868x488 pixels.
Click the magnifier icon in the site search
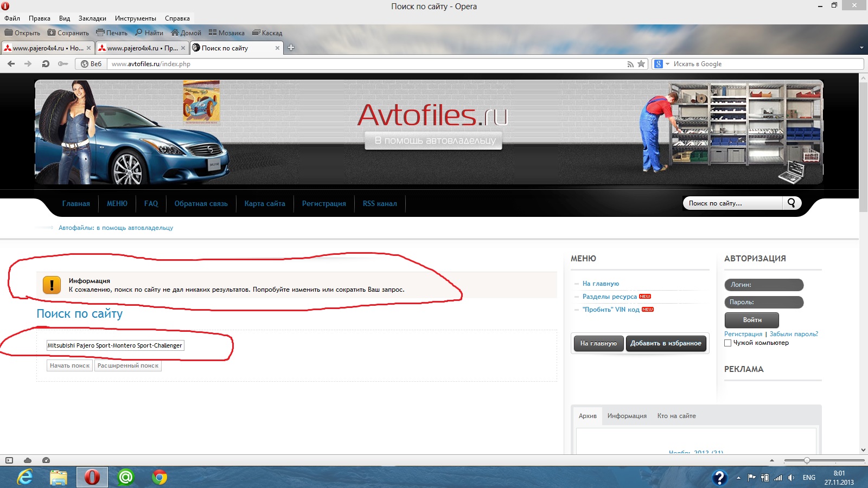[x=792, y=203]
